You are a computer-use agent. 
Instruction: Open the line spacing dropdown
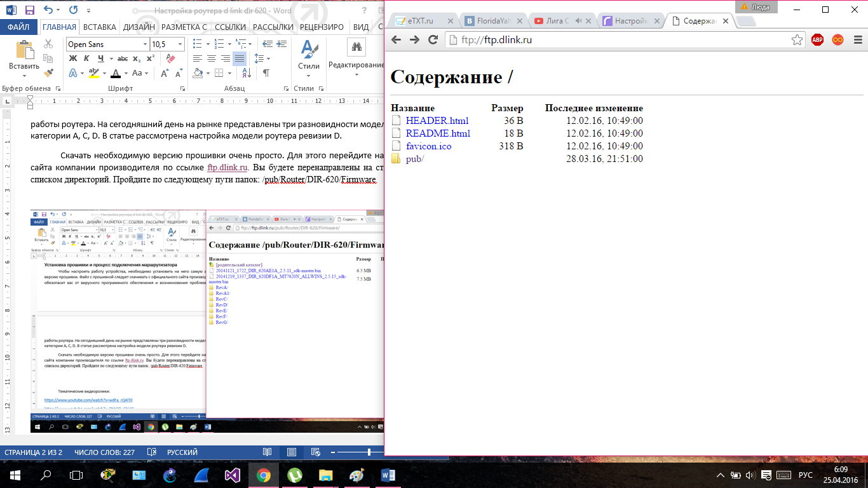pyautogui.click(x=262, y=58)
